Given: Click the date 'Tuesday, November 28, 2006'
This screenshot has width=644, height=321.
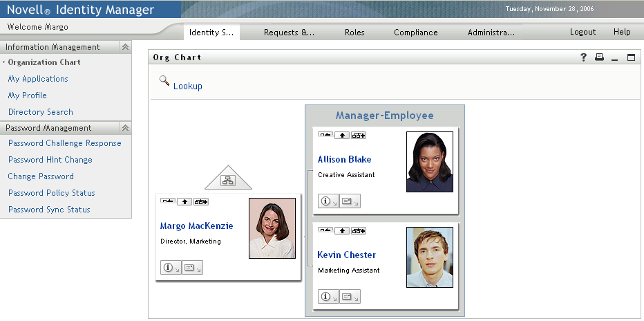Looking at the screenshot, I should point(549,8).
